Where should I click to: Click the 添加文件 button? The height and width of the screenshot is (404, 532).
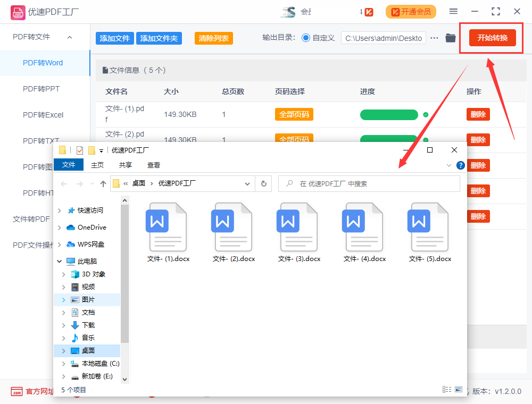click(115, 38)
